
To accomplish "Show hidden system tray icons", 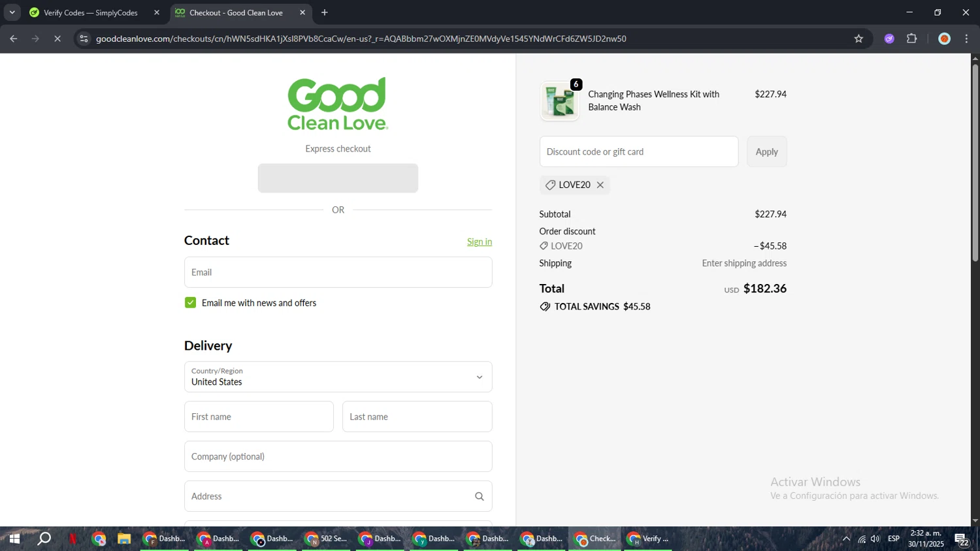I will pyautogui.click(x=846, y=539).
